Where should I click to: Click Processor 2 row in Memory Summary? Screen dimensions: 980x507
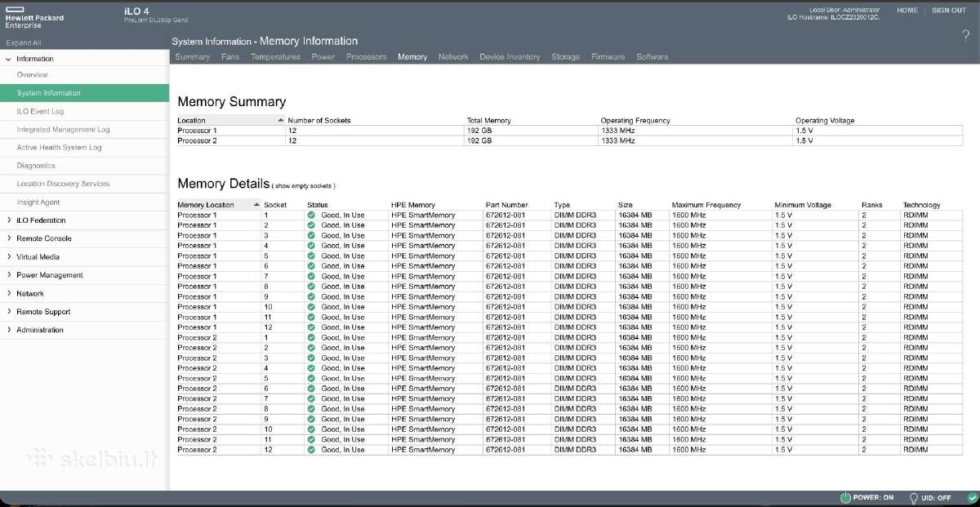[570, 140]
